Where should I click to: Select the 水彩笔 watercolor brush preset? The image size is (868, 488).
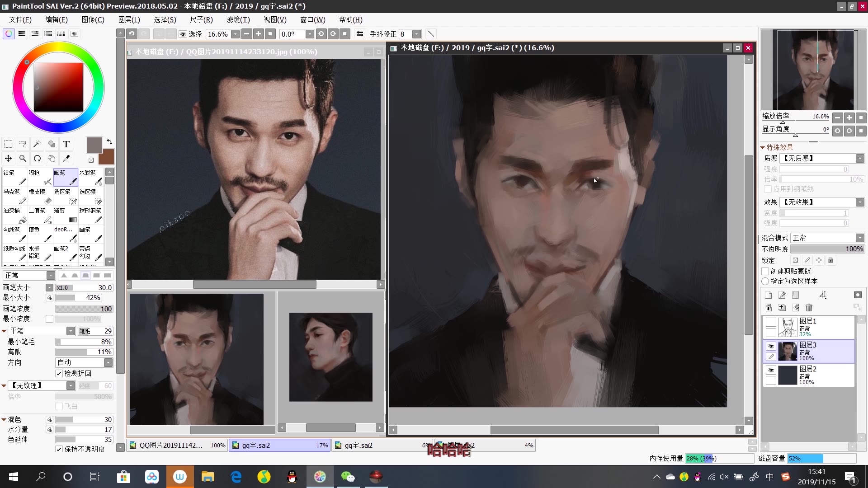click(91, 177)
